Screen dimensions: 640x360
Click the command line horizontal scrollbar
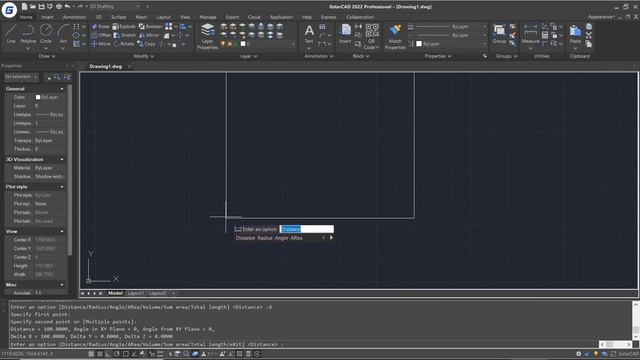(615, 344)
